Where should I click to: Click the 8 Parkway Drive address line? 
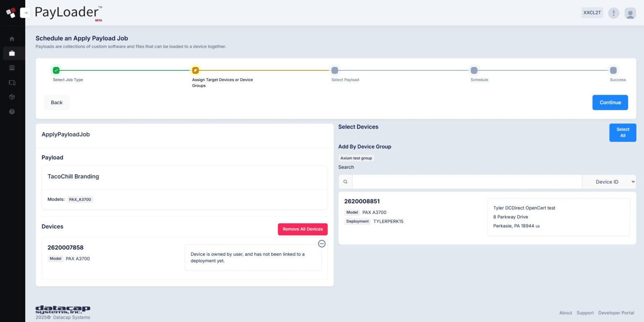point(510,217)
